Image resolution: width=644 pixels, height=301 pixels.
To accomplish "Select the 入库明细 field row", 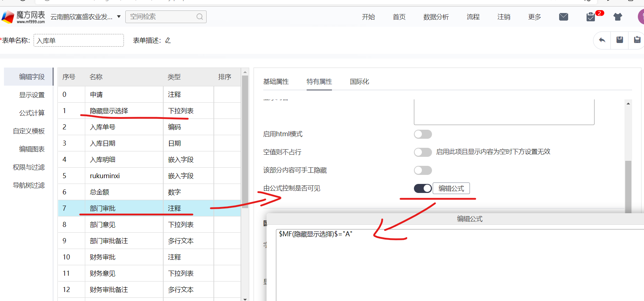I will 149,159.
